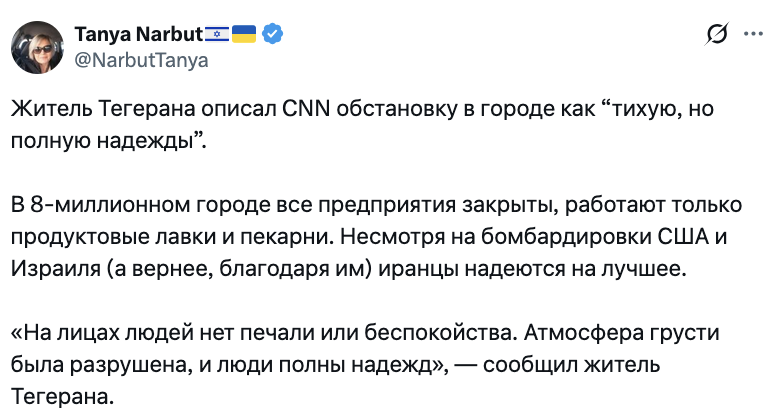
Task: Click the Ukraine flag emoji beside name
Action: point(245,35)
